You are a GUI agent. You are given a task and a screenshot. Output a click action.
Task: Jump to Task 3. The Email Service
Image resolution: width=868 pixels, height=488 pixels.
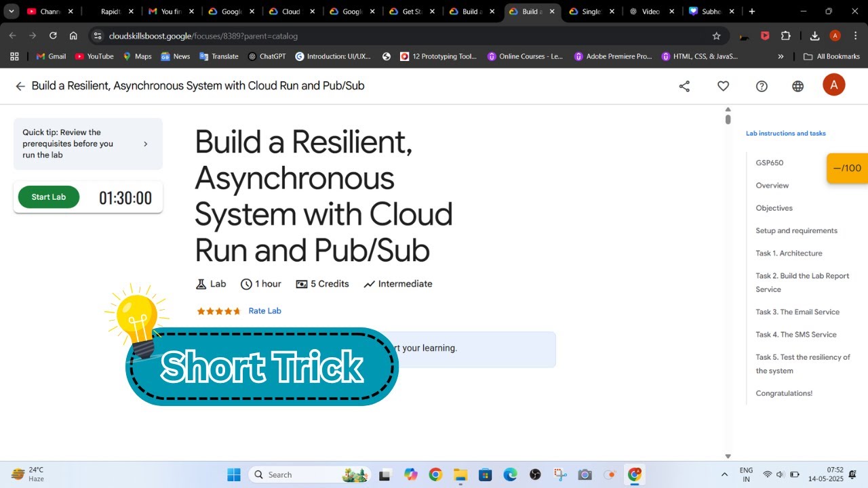tap(797, 312)
